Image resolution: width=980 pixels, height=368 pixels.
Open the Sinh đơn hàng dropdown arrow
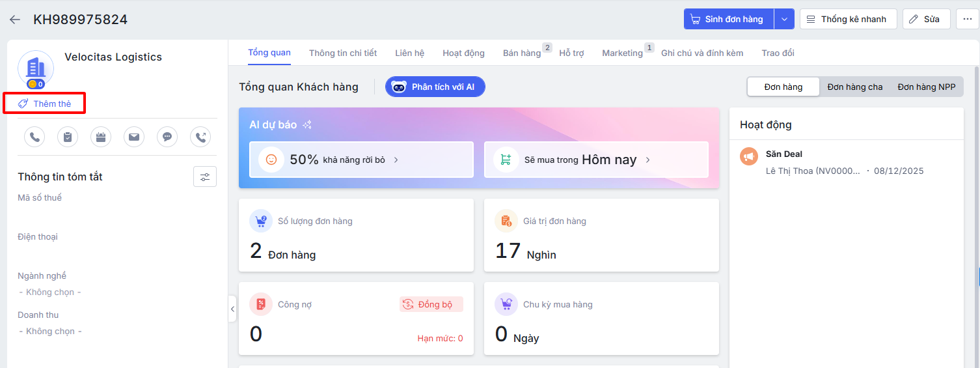pos(784,19)
